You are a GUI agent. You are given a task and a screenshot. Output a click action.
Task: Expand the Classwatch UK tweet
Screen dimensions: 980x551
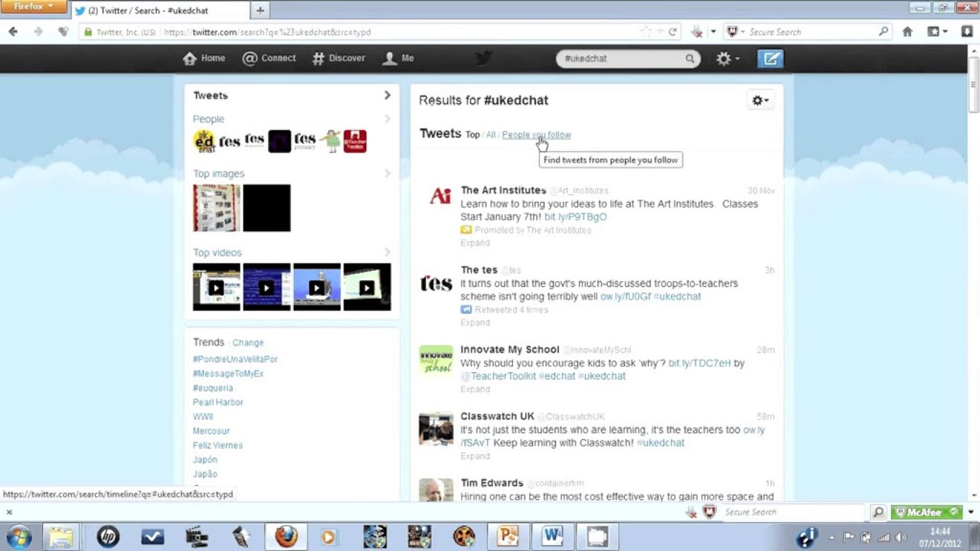tap(475, 456)
